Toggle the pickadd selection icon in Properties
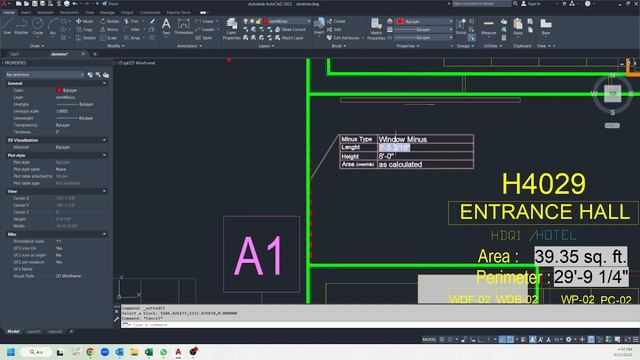Screen dimensions: 640x360 click(90, 75)
